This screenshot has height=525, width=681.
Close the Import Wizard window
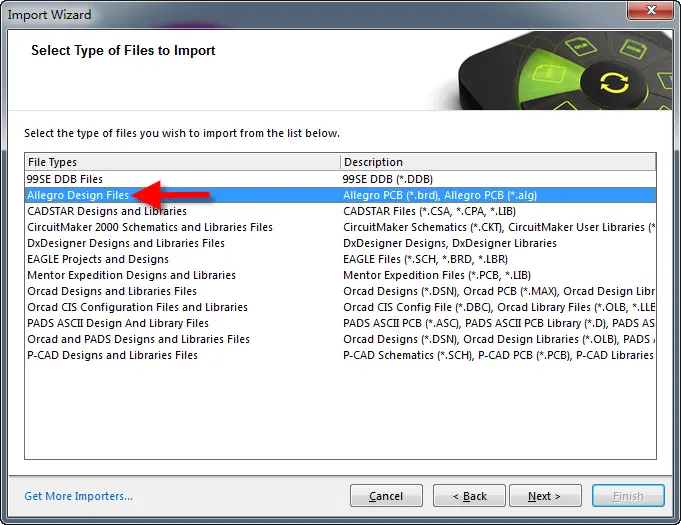click(x=650, y=10)
